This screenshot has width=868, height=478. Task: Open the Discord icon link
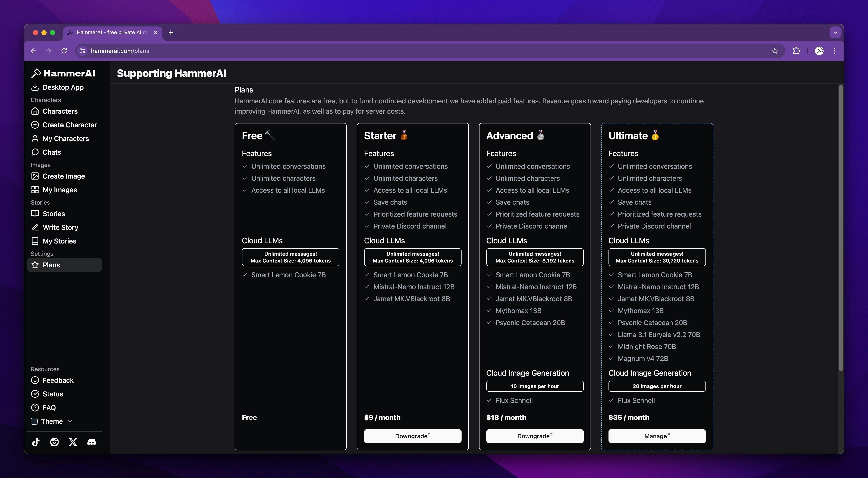(x=91, y=442)
